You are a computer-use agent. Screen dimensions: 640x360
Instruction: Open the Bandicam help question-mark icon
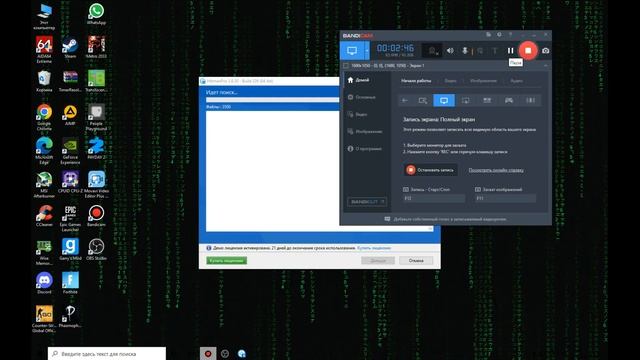click(510, 35)
